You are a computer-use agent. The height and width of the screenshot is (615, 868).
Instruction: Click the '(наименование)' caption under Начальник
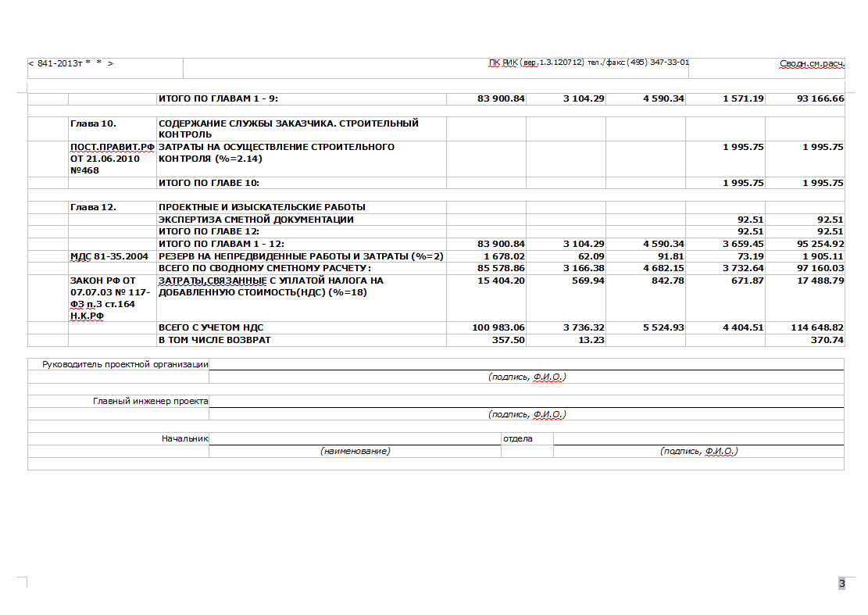click(355, 451)
